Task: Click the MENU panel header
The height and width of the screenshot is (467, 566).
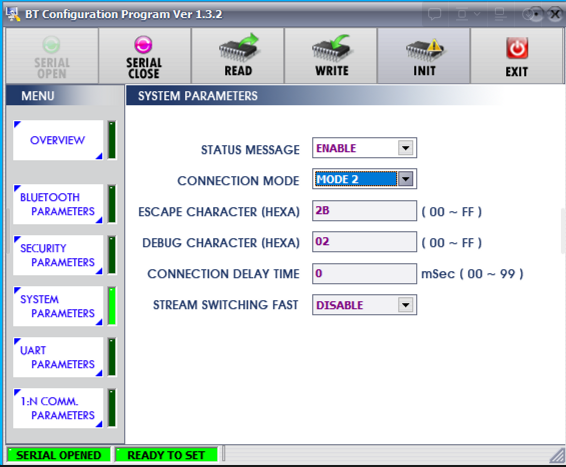Action: [x=65, y=96]
